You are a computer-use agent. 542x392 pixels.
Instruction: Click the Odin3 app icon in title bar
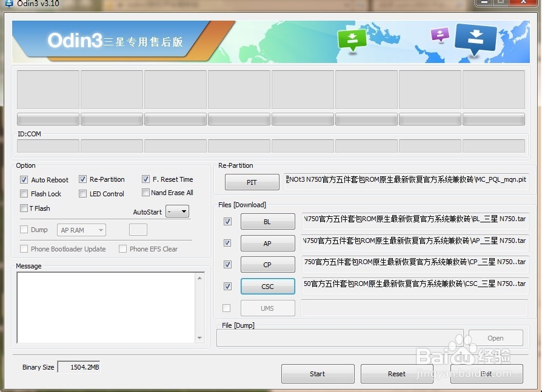(x=8, y=3)
